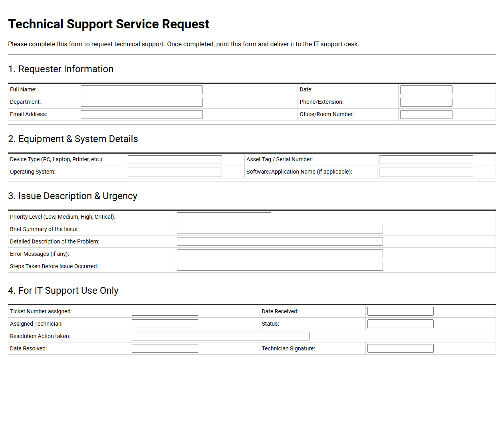Click the Operating System text box
This screenshot has height=447, width=504.
click(175, 172)
